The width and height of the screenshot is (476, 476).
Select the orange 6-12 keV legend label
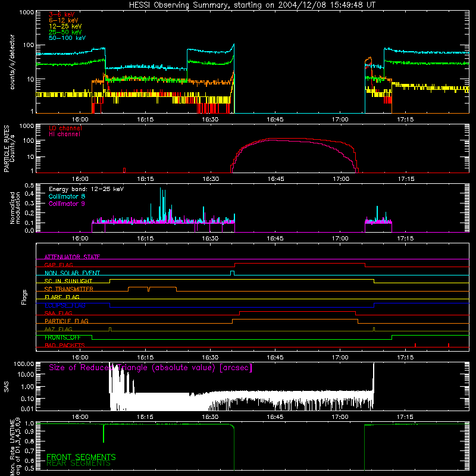(64, 20)
